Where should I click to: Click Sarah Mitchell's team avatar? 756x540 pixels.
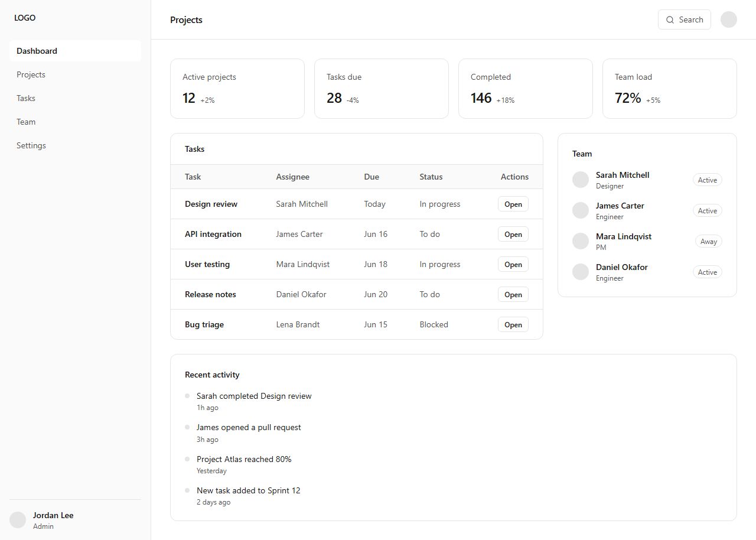[581, 180]
